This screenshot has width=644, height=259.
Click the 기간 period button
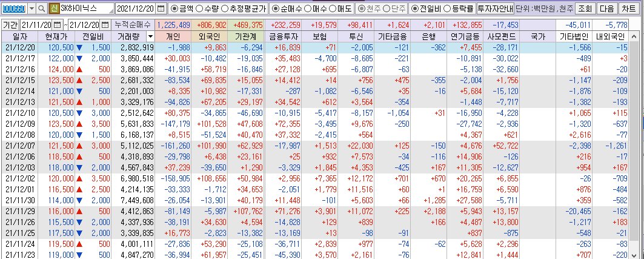coord(10,25)
